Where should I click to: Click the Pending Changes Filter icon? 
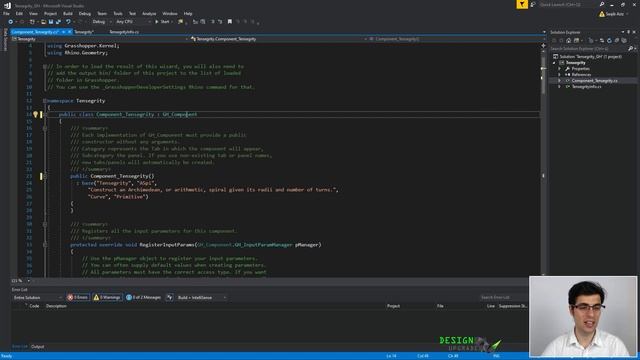coord(591,40)
